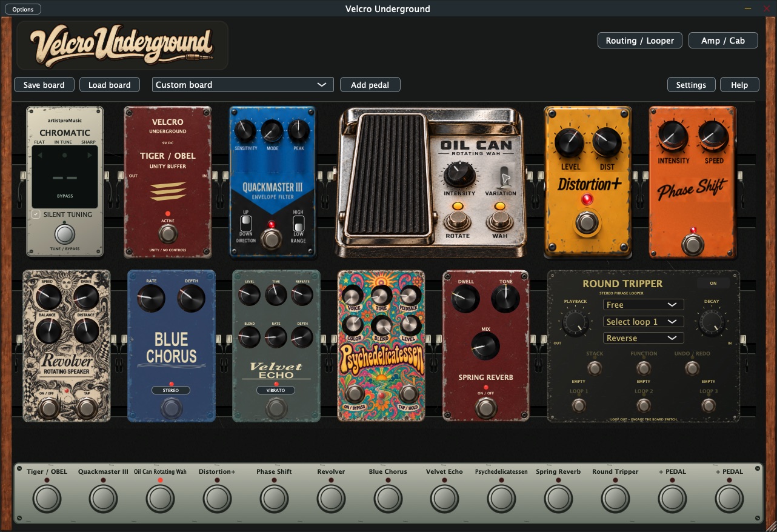The height and width of the screenshot is (532, 777).
Task: Click the Revolver Tap footswitch
Action: 87,408
